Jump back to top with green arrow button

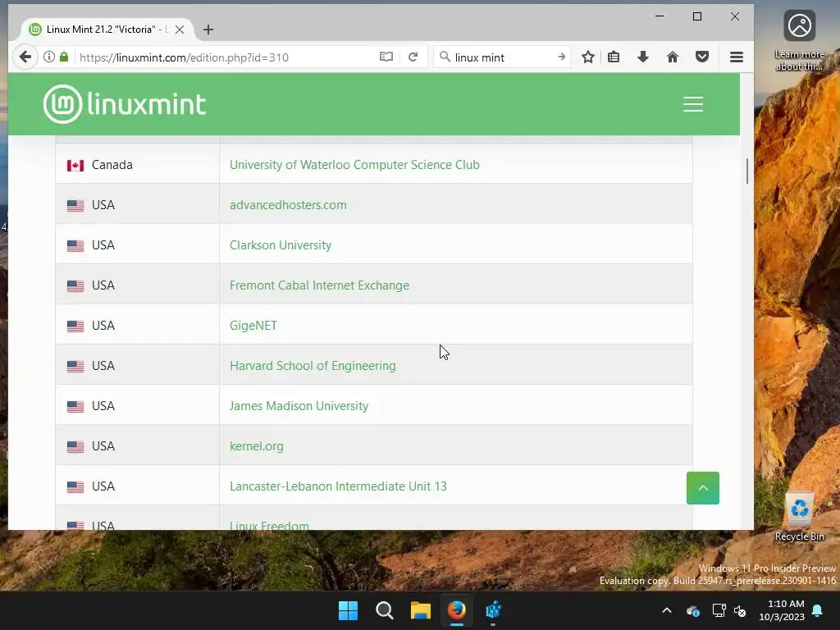click(x=703, y=488)
